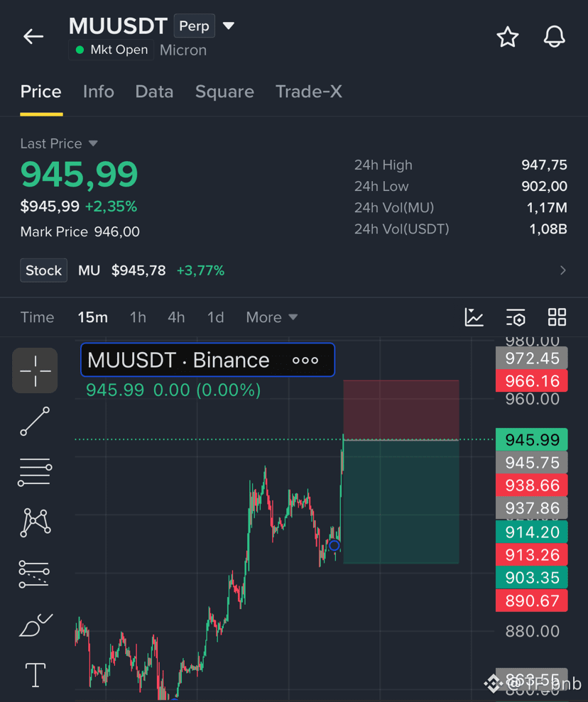Open chart layout grid icon
Viewport: 588px width, 702px height.
click(557, 317)
